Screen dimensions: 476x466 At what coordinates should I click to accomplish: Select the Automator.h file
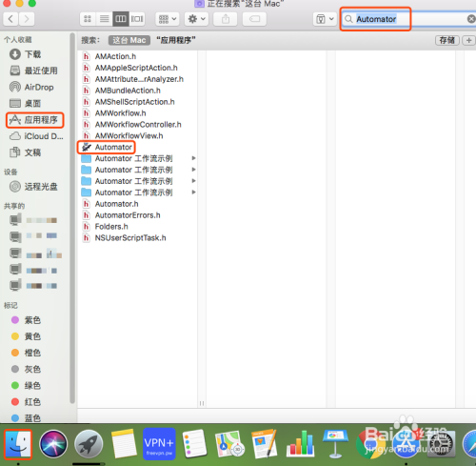(110, 204)
